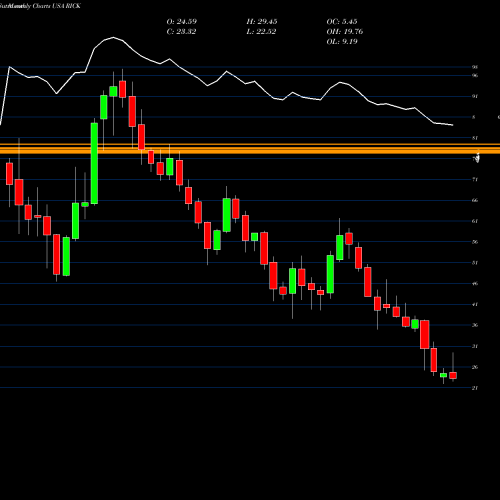Click the 36 price axis label
The width and height of the screenshot is (500, 500).
pos(475,325)
